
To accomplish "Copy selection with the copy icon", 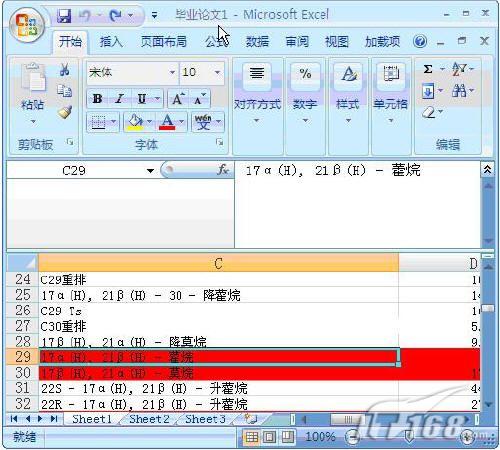I will pos(65,91).
